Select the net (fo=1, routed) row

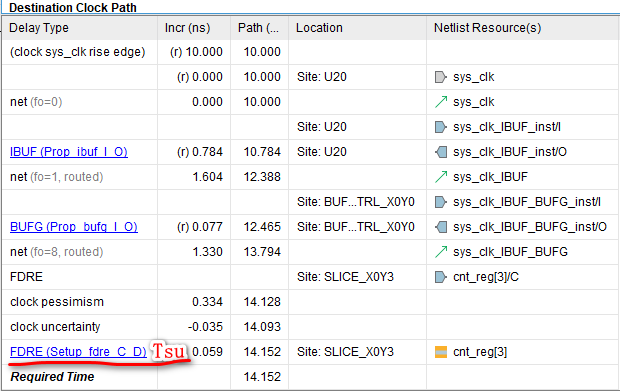(311, 177)
